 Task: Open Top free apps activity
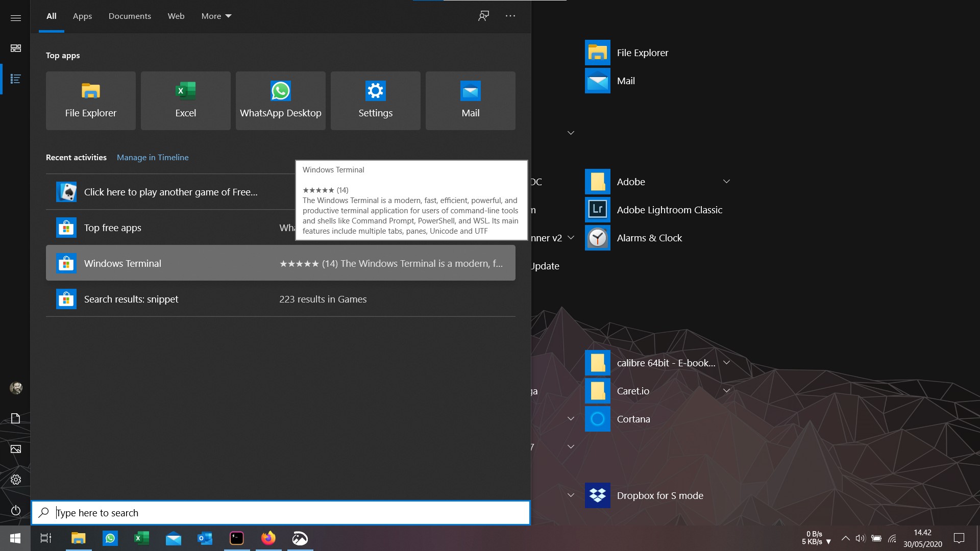click(x=170, y=228)
